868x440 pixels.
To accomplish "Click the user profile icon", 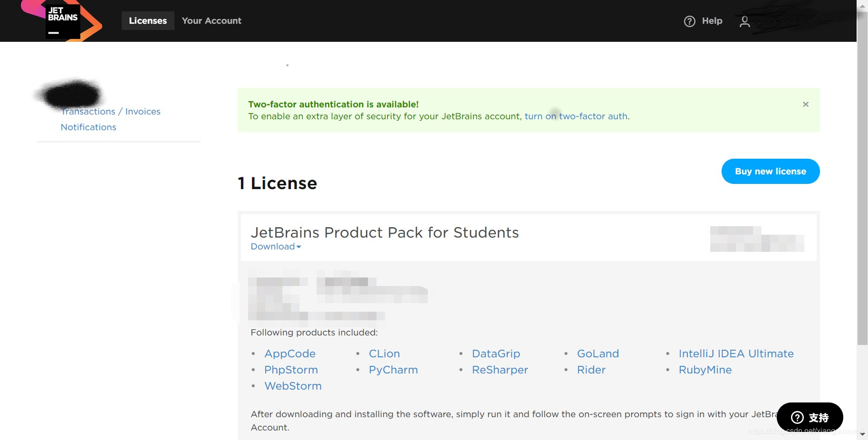I will [745, 21].
